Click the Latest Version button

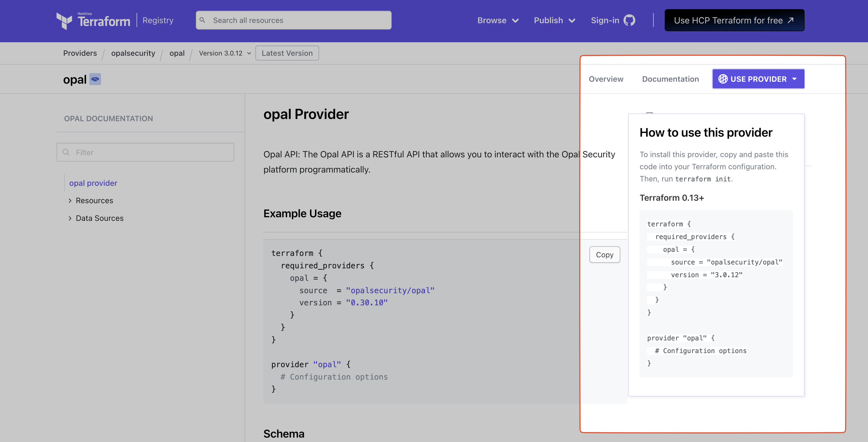(x=287, y=53)
